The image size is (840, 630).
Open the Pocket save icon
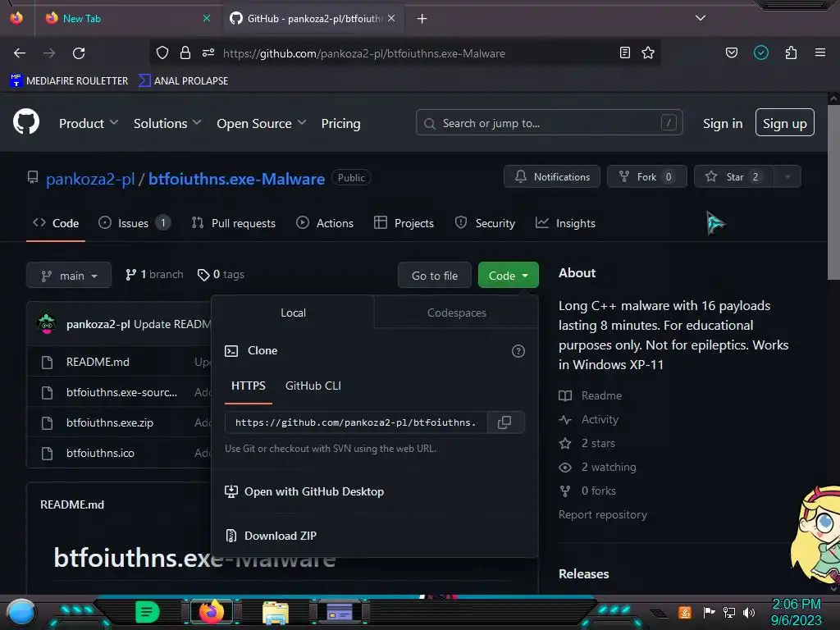(x=732, y=52)
